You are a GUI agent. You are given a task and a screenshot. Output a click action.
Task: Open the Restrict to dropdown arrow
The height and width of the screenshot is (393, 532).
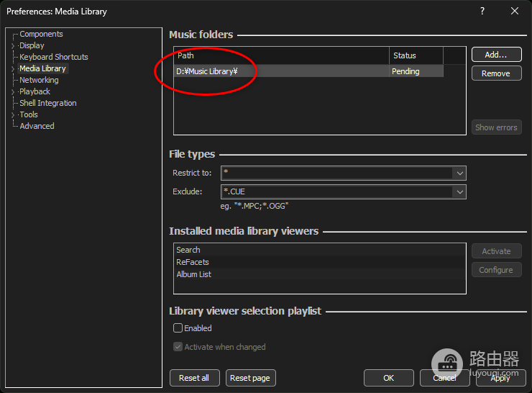click(459, 173)
